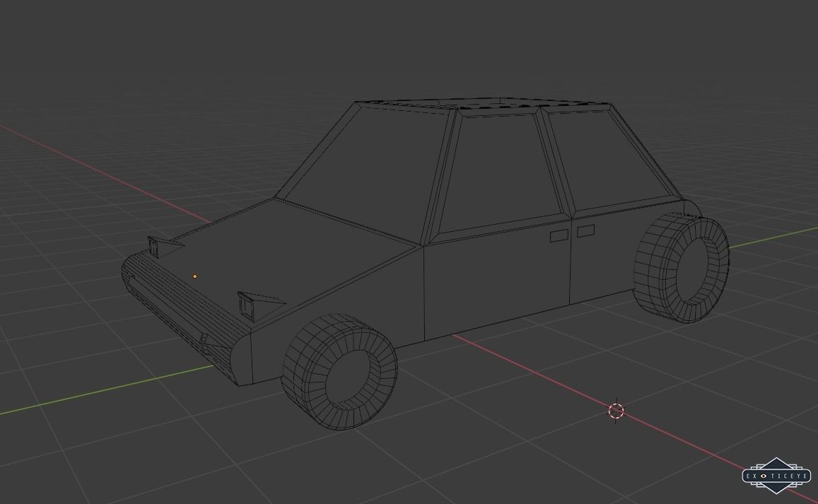Viewport: 818px width, 504px height.
Task: Select the car's rear wheel mesh
Action: (x=682, y=268)
